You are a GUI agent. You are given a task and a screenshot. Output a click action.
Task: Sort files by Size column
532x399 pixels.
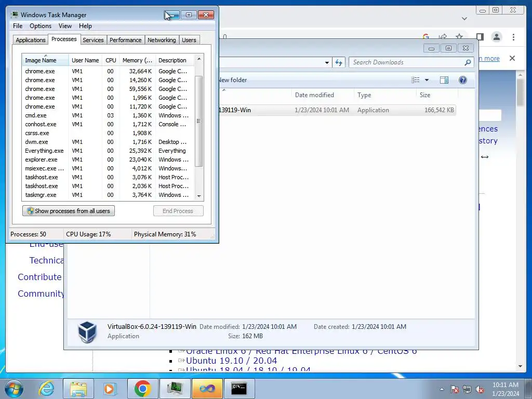click(x=437, y=95)
